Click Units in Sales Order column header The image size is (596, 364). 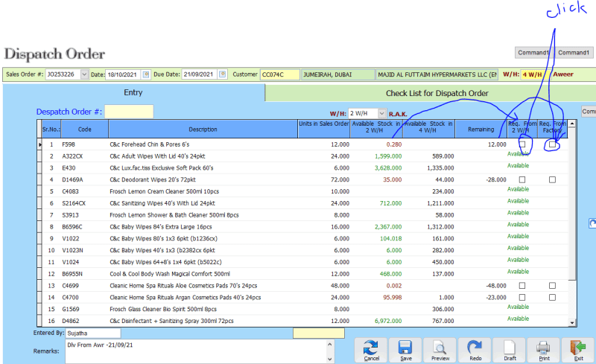[324, 130]
